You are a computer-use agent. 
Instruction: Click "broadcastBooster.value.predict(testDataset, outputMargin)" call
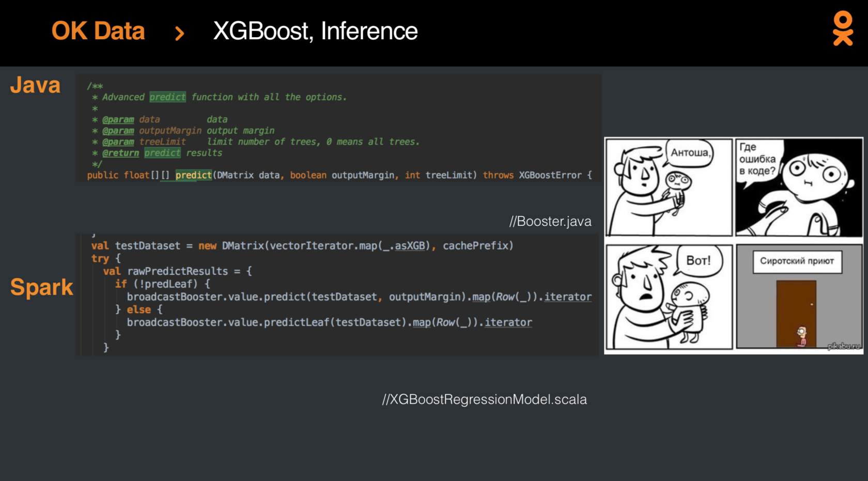[x=297, y=297]
